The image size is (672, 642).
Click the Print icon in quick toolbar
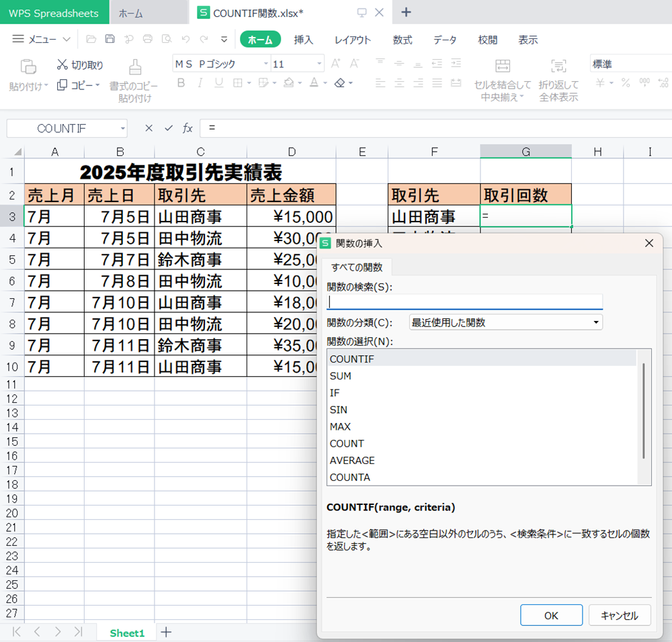(x=147, y=39)
